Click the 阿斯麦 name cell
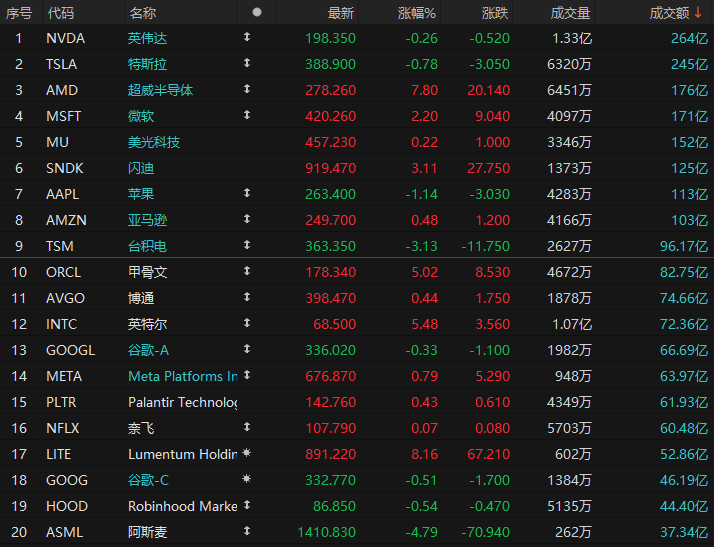714x547 pixels. (147, 532)
